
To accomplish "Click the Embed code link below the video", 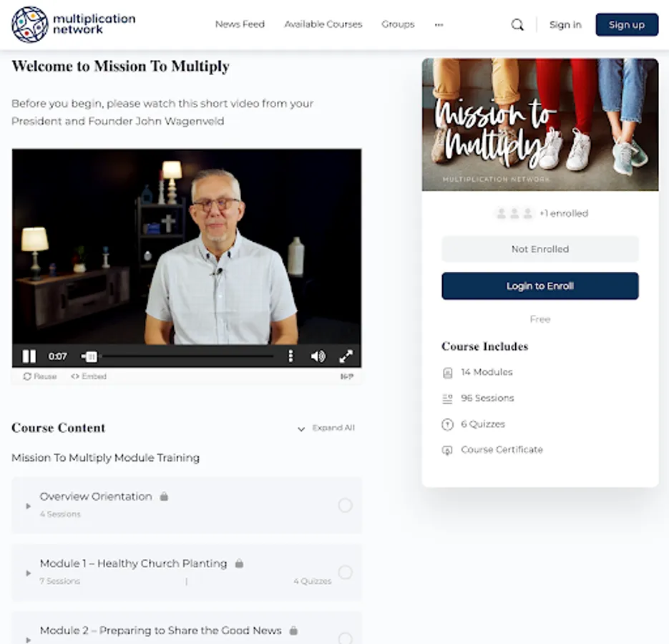I will (89, 376).
